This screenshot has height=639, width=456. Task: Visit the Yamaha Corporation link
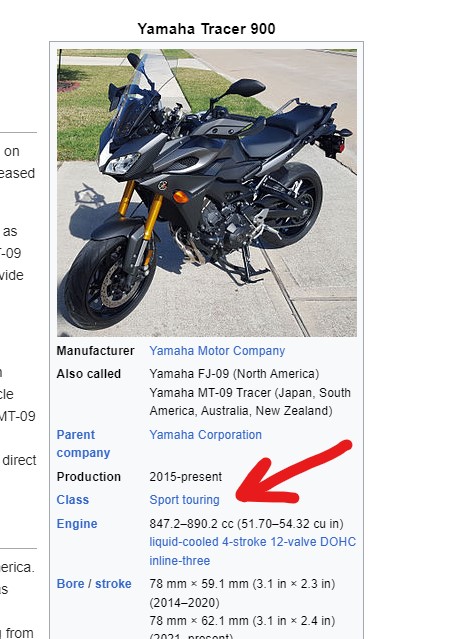205,435
